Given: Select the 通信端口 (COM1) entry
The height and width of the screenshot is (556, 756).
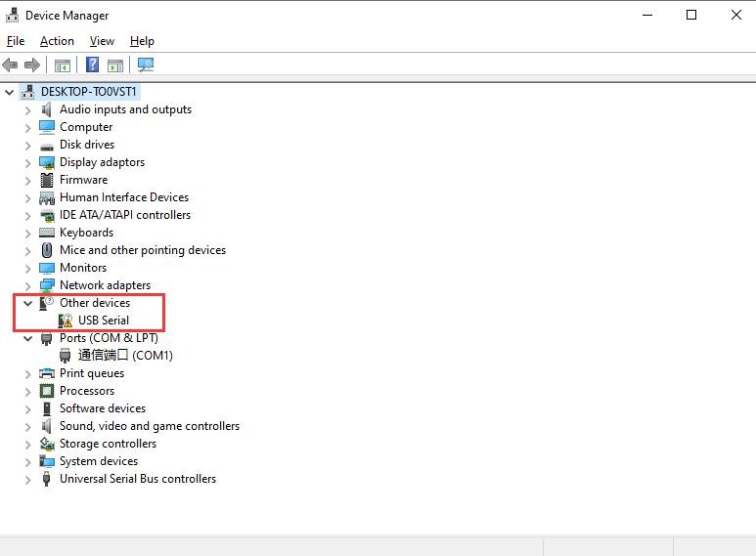Looking at the screenshot, I should (x=125, y=356).
